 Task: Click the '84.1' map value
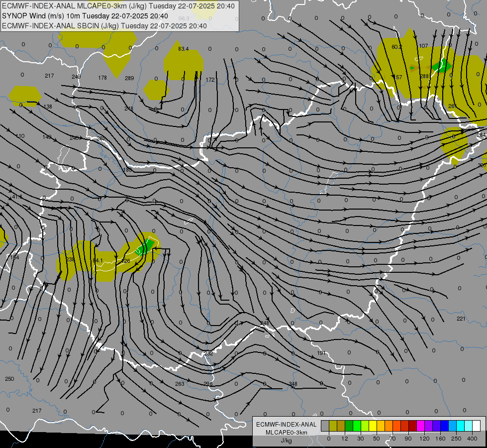(x=97, y=260)
